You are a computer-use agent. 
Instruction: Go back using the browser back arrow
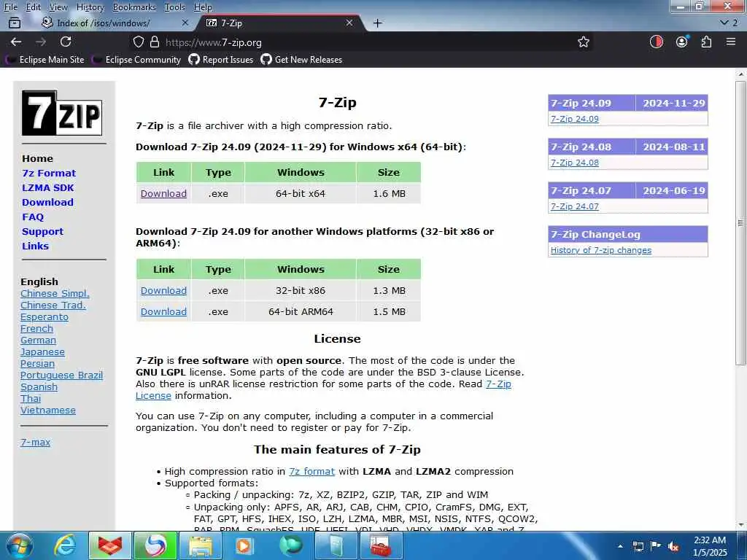[16, 42]
